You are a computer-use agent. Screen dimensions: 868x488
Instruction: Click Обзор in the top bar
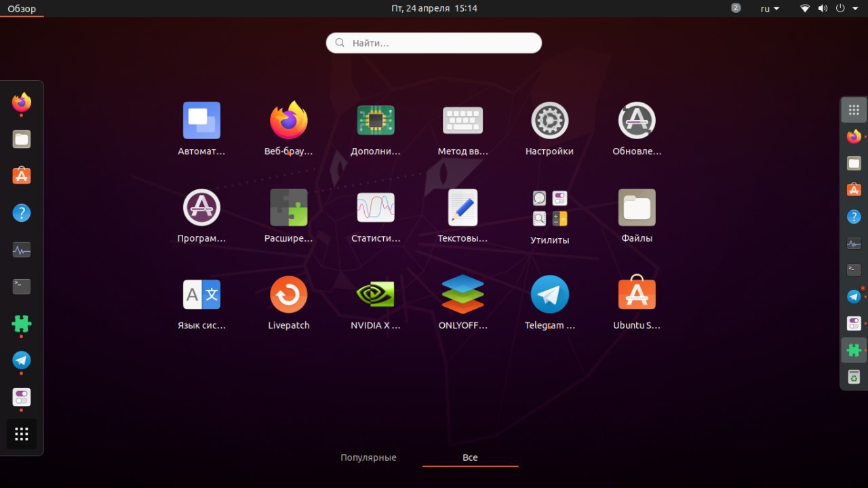coord(22,8)
